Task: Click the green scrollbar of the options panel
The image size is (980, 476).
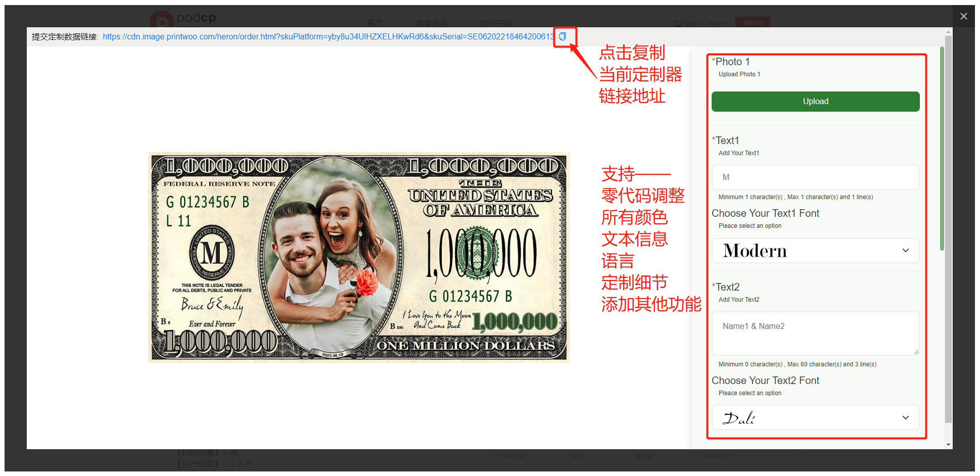Action: click(942, 149)
